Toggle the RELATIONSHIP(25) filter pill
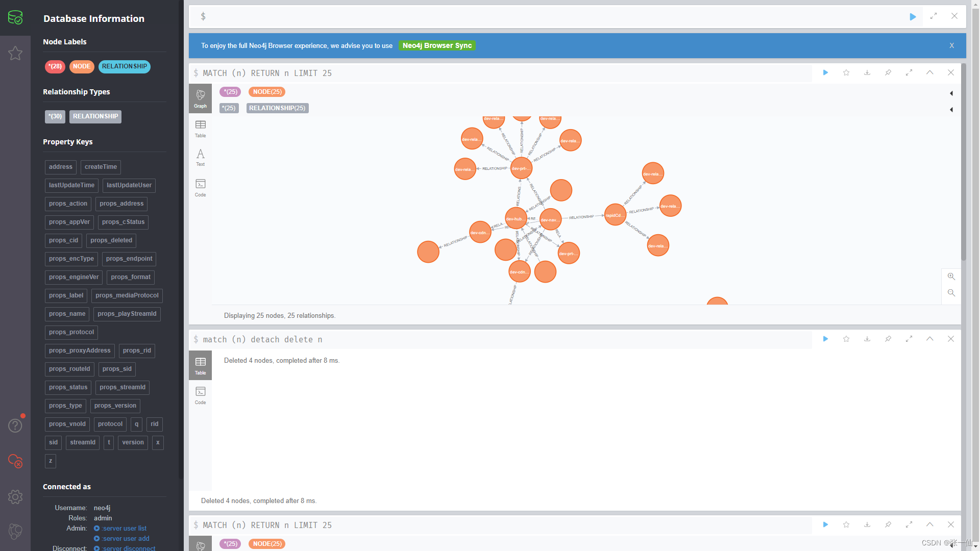980x551 pixels. (x=277, y=108)
